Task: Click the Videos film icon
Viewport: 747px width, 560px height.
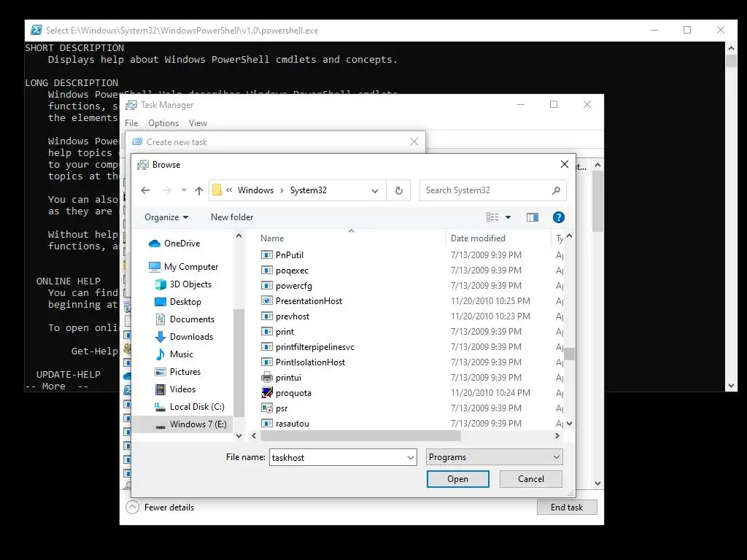Action: (160, 389)
